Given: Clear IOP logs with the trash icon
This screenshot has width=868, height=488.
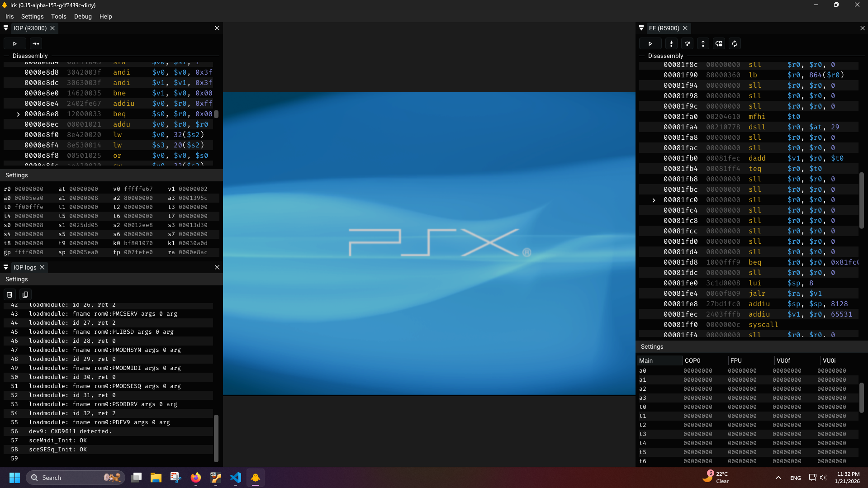Looking at the screenshot, I should click(9, 294).
